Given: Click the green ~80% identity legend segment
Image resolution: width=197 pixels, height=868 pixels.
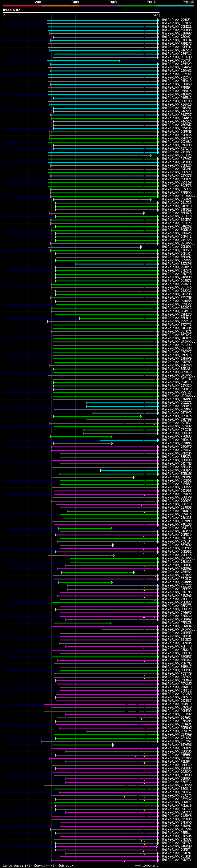Looking at the screenshot, I should tap(137, 6).
